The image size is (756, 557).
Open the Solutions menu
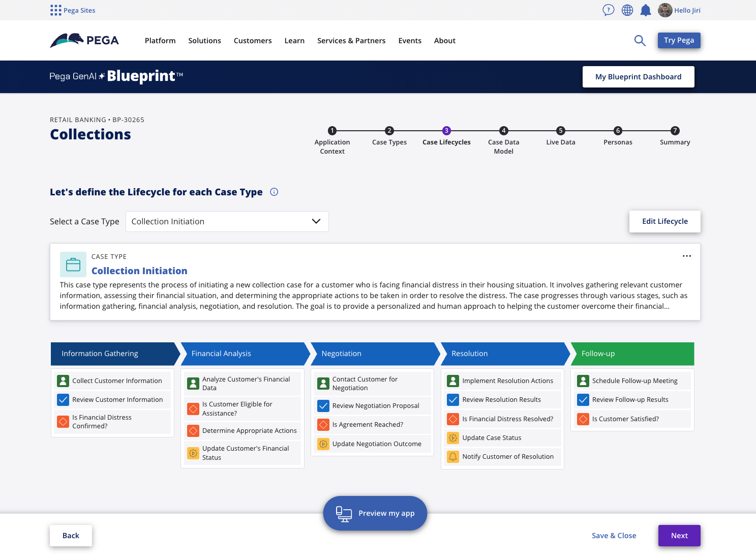(x=204, y=41)
